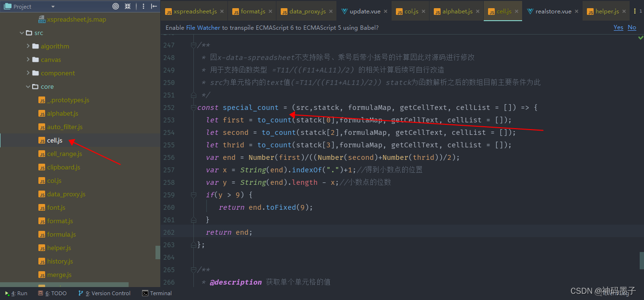Select xspreadsheet.js.map in project tree

point(72,20)
